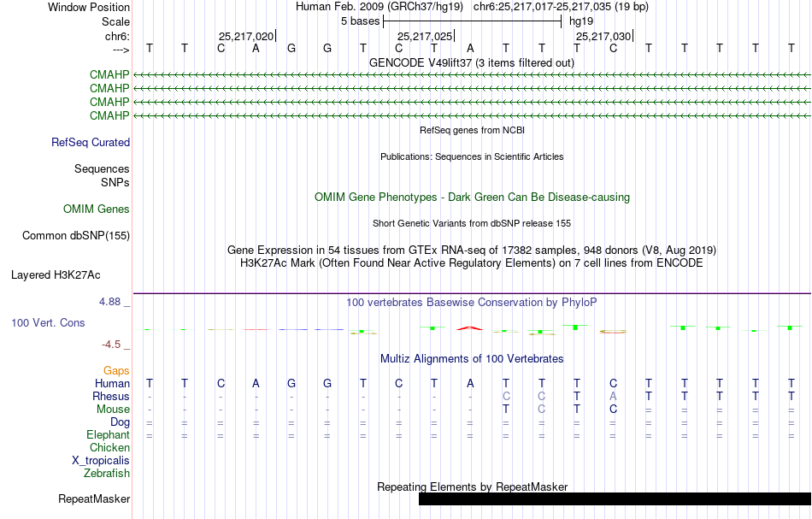Click the 25,217,030 position marker
The image size is (812, 519).
pos(603,36)
